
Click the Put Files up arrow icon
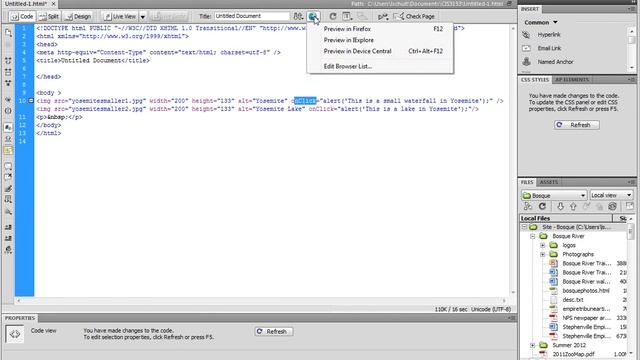573,207
